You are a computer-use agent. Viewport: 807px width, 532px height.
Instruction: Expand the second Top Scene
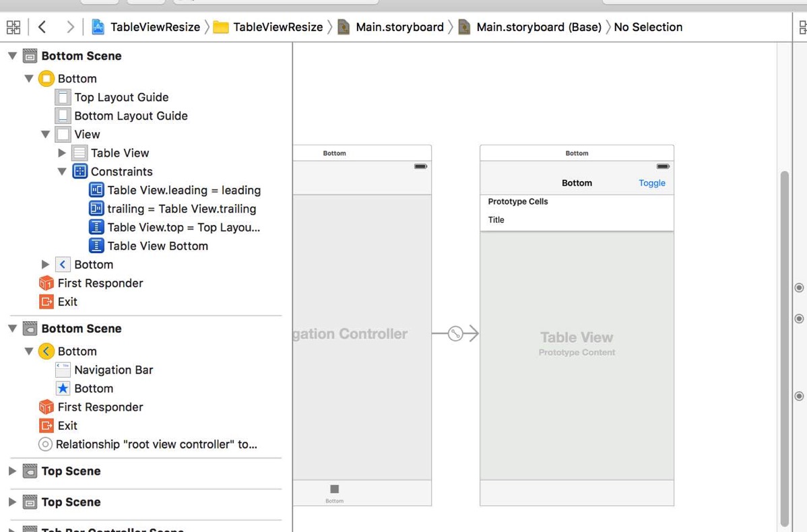tap(12, 502)
